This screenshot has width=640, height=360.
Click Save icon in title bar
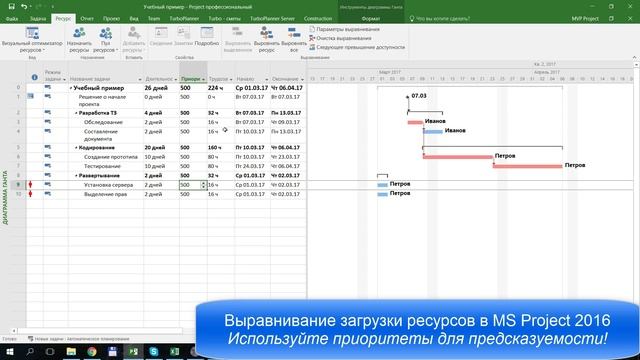11,7
